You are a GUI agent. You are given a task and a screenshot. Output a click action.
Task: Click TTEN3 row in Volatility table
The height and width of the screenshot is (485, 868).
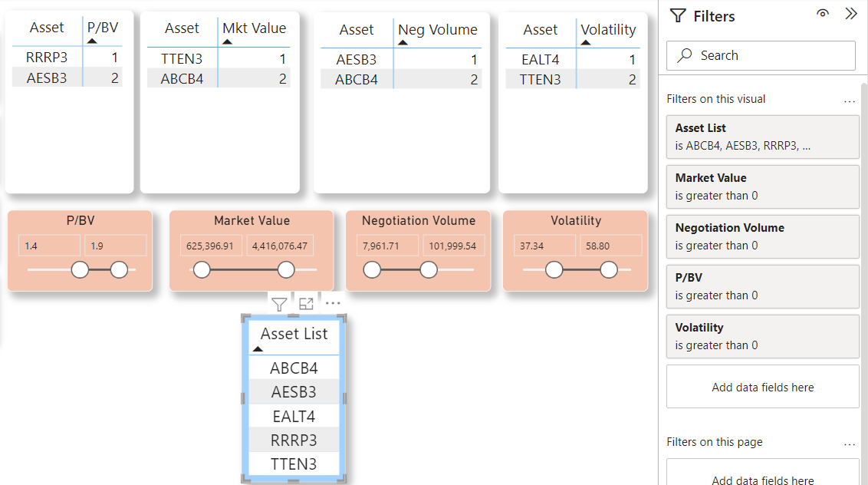(573, 79)
